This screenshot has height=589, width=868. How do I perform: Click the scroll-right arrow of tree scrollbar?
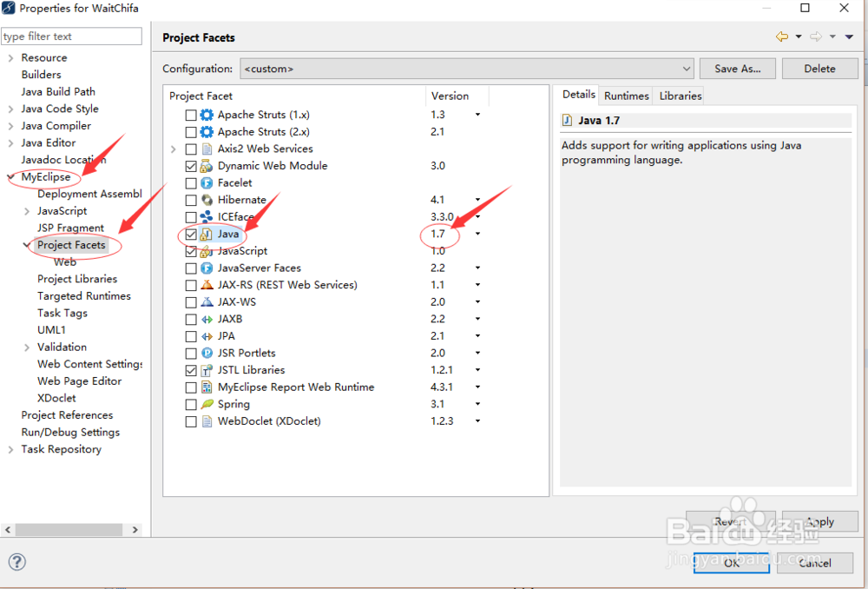(135, 530)
